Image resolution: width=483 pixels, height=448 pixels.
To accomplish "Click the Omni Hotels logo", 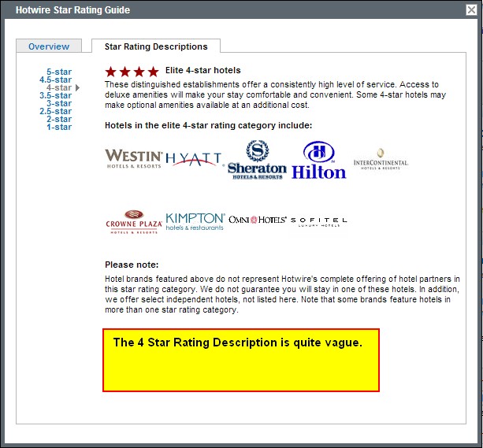I will (x=257, y=220).
